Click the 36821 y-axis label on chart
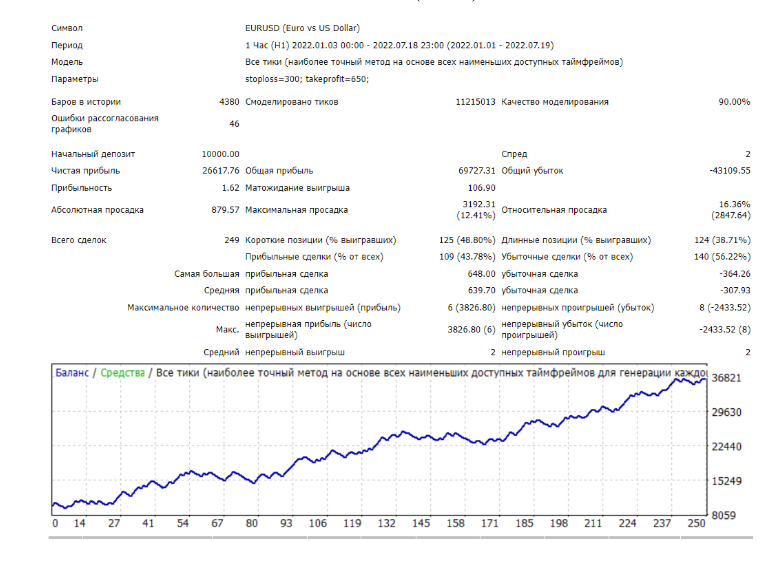The width and height of the screenshot is (784, 567). (x=726, y=378)
